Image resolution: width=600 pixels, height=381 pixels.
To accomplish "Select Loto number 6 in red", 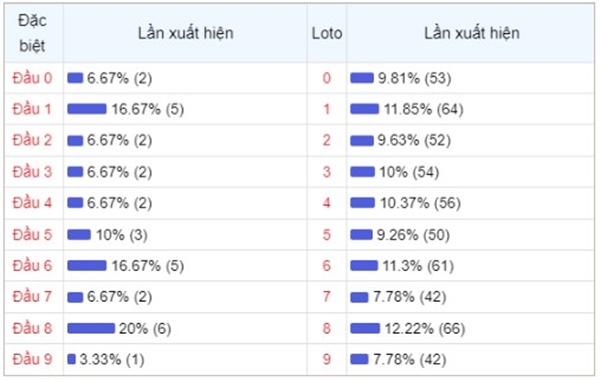I will 326,265.
